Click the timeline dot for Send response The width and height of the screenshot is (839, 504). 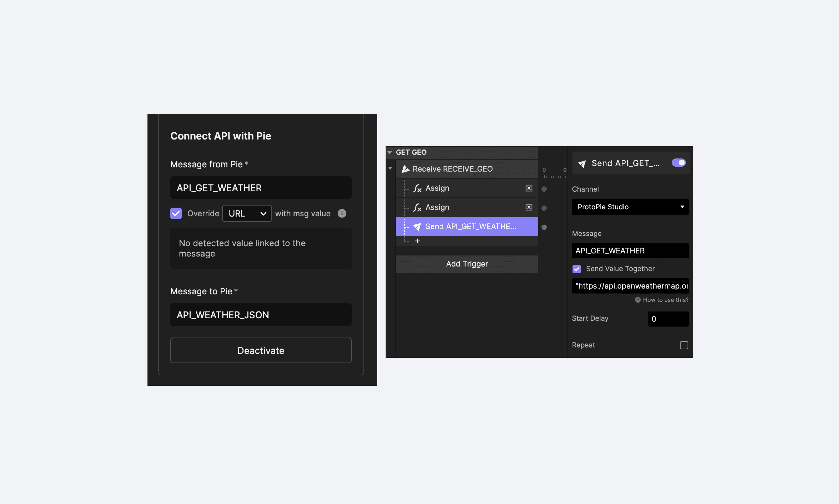pos(544,227)
